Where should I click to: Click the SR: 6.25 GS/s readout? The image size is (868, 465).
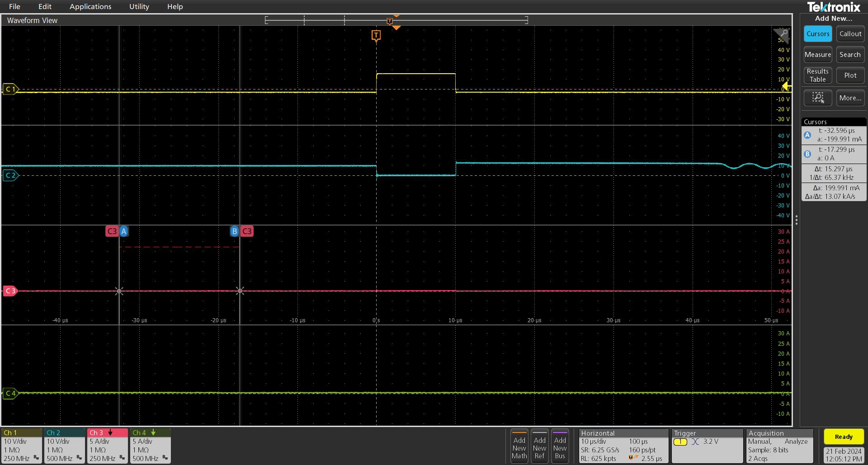[x=600, y=450]
